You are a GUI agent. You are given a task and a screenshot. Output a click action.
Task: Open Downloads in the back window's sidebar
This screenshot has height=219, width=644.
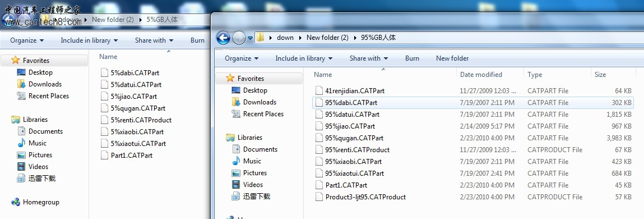pyautogui.click(x=45, y=84)
